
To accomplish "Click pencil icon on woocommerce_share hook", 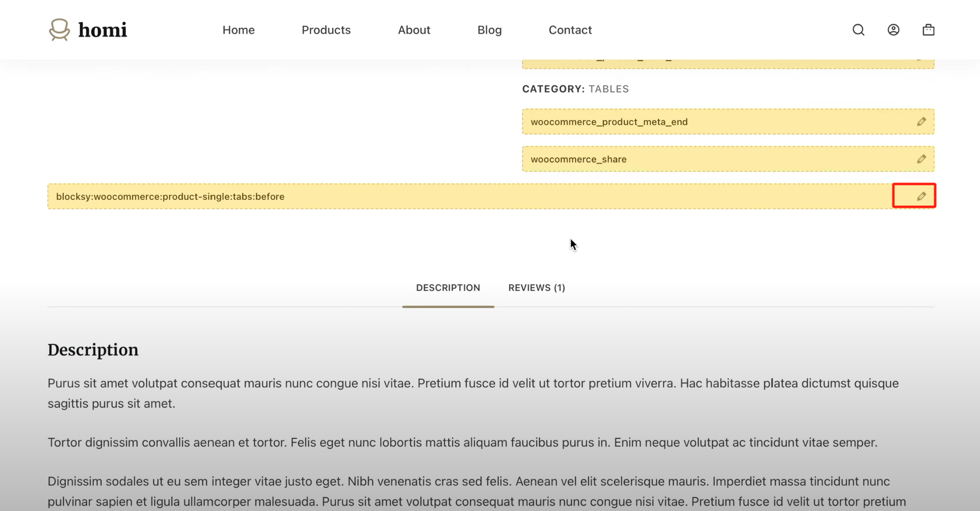I will [x=922, y=159].
